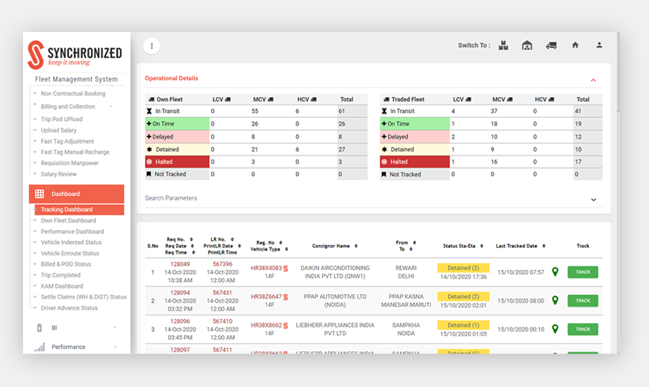Open Own Fleet Dashboard
This screenshot has width=649, height=387.
click(68, 221)
